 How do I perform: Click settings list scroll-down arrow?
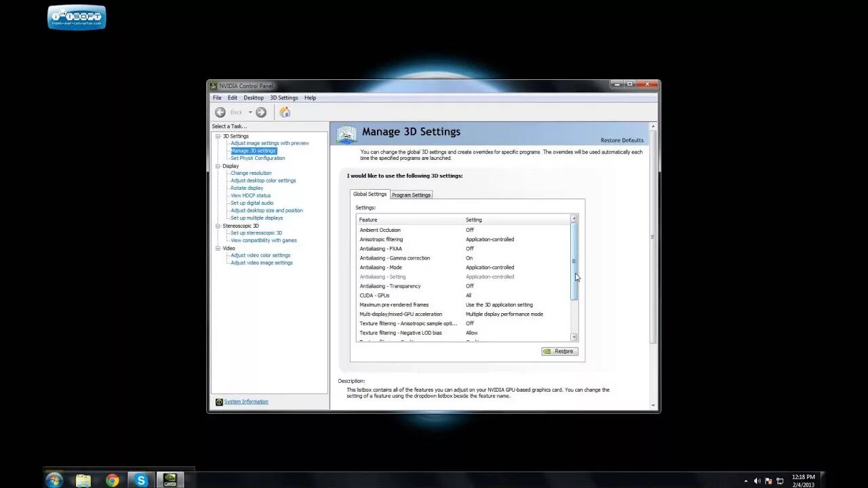(x=574, y=337)
